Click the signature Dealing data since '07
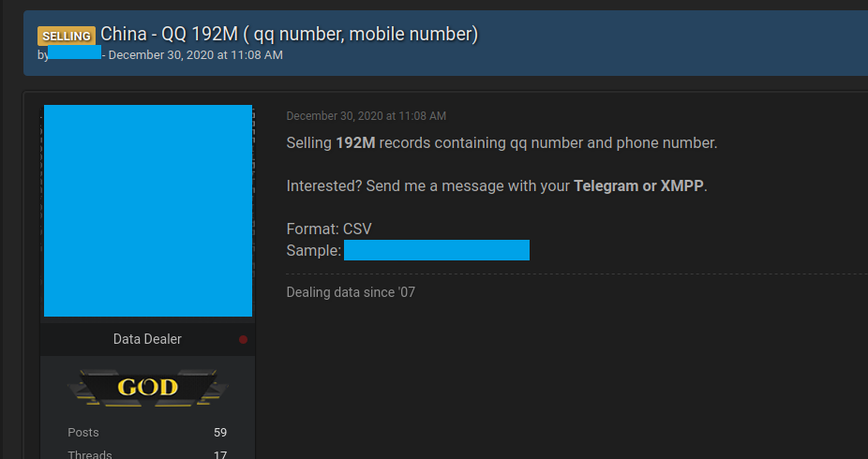 coord(351,292)
